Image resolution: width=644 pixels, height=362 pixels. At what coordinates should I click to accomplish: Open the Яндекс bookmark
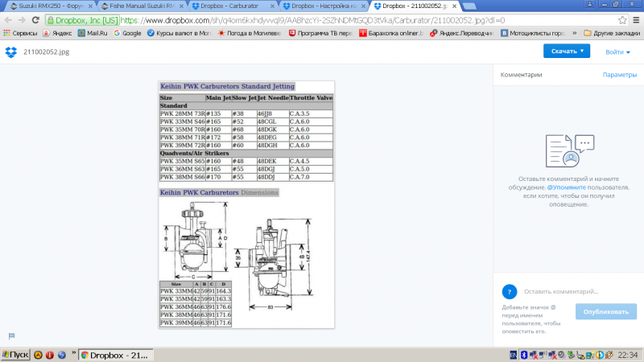(57, 33)
